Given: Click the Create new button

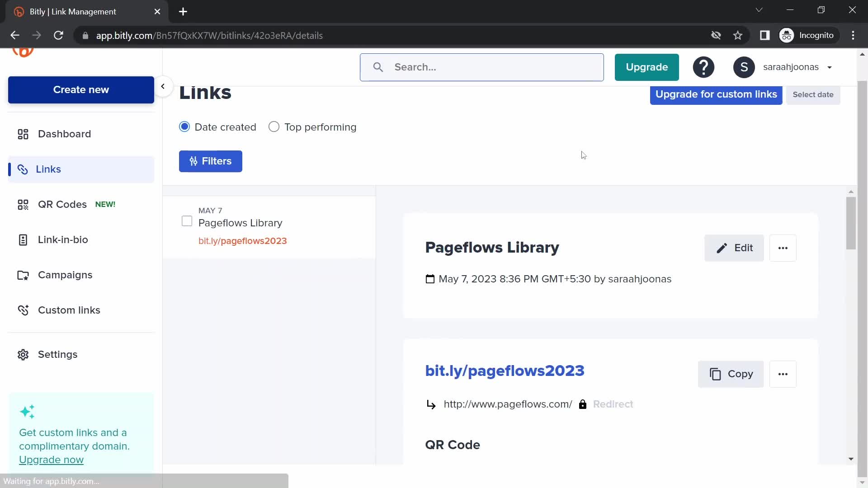Looking at the screenshot, I should [x=81, y=89].
